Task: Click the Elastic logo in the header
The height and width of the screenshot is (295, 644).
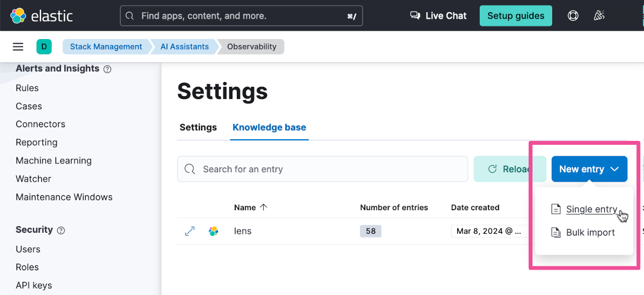Action: (x=41, y=16)
